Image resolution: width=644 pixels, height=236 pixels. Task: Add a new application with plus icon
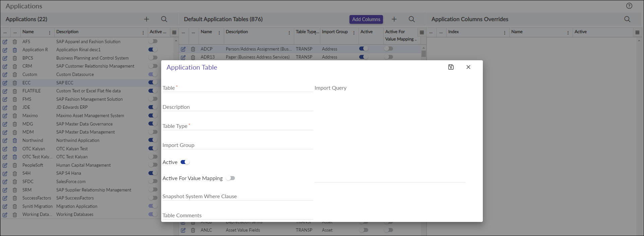click(146, 19)
